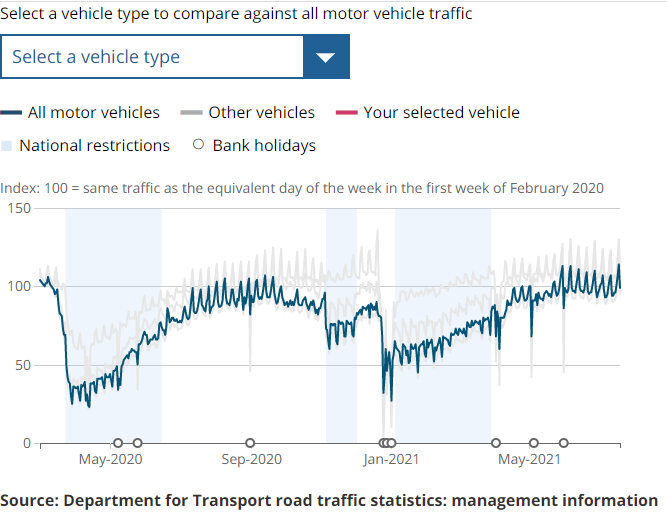Click the grey Other vehicles legend line
The image size is (667, 524).
point(192,113)
